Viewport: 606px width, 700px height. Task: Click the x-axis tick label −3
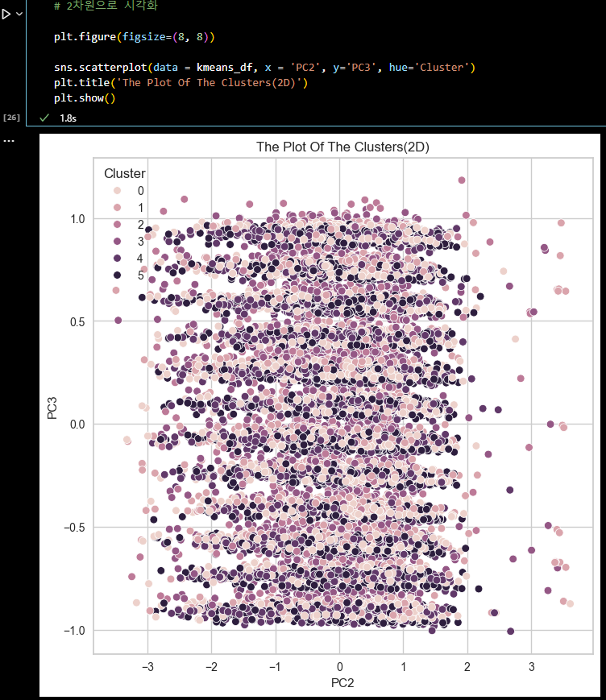coord(147,666)
